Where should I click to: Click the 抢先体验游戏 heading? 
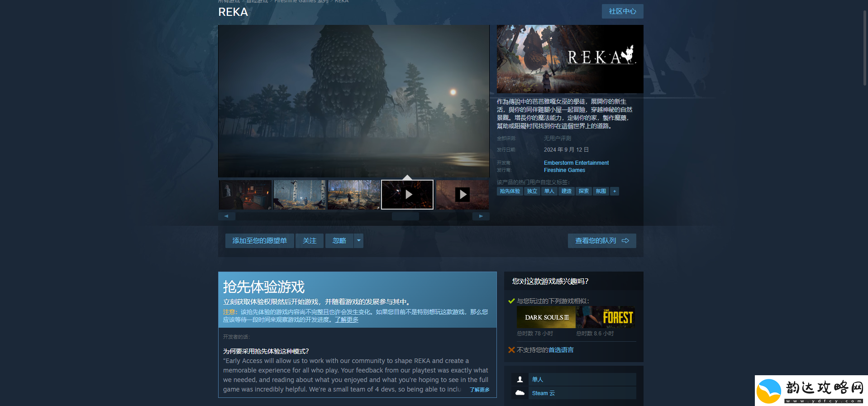(x=264, y=287)
